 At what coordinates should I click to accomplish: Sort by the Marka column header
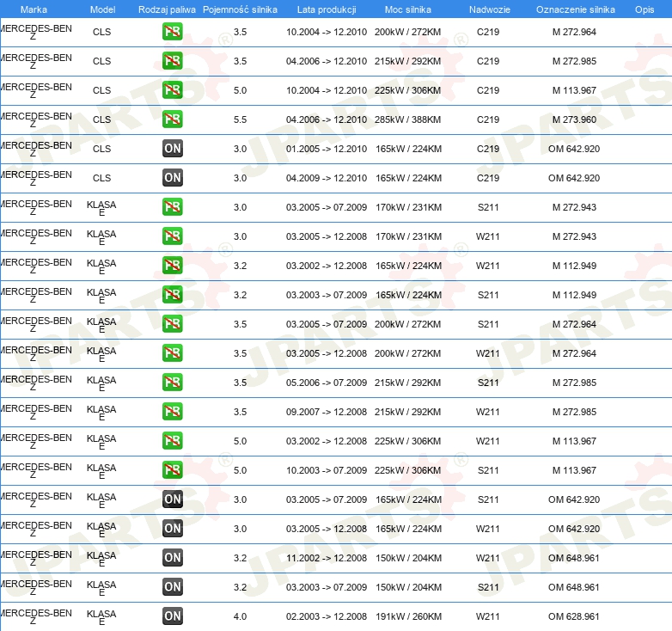click(34, 9)
